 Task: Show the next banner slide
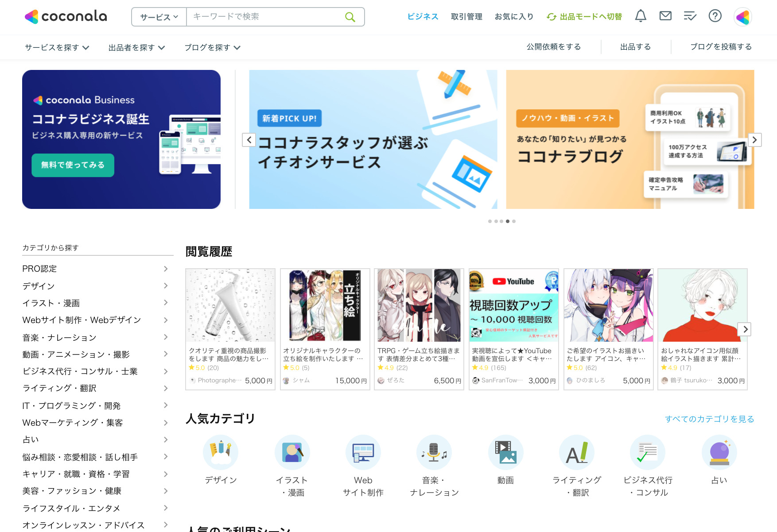(x=754, y=140)
